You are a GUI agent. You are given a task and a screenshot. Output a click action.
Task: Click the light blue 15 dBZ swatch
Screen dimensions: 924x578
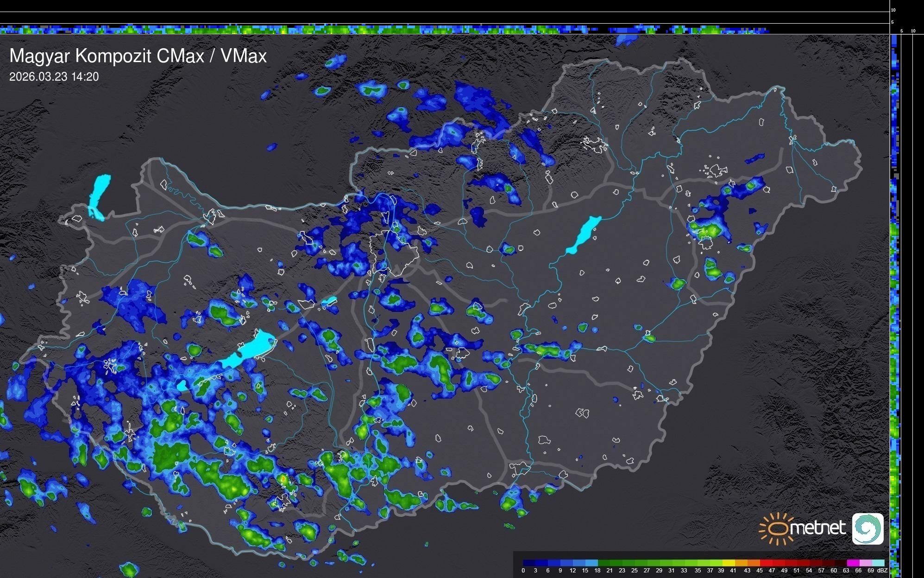coord(591,563)
